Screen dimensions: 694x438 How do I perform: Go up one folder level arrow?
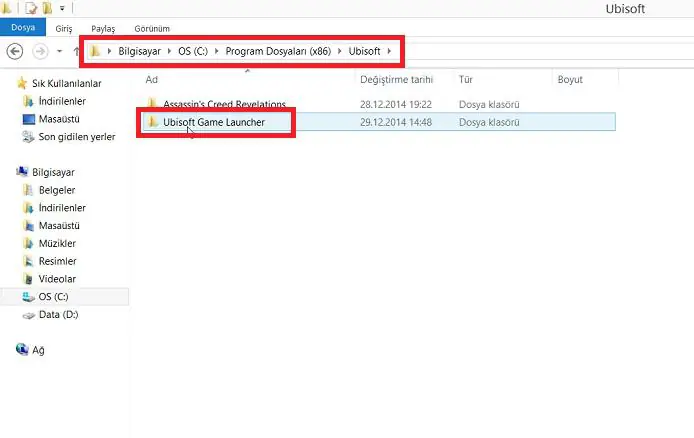click(x=76, y=51)
